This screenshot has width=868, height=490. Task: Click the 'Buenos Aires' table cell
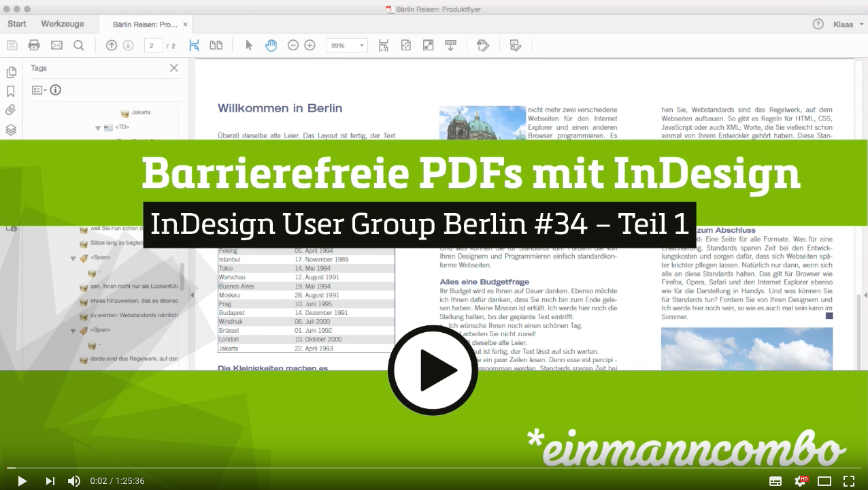tap(237, 287)
